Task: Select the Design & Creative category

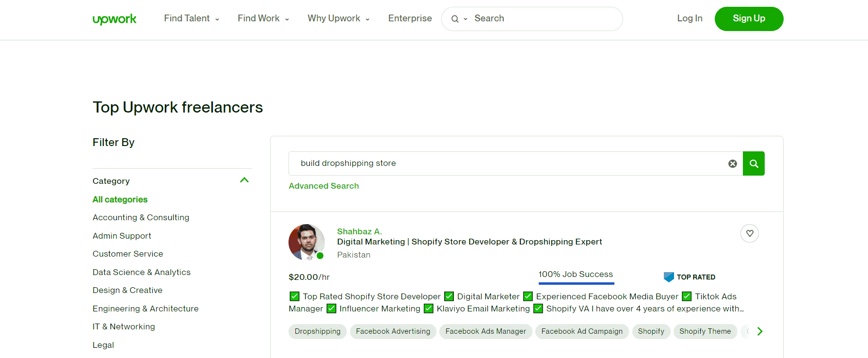Action: [x=128, y=290]
